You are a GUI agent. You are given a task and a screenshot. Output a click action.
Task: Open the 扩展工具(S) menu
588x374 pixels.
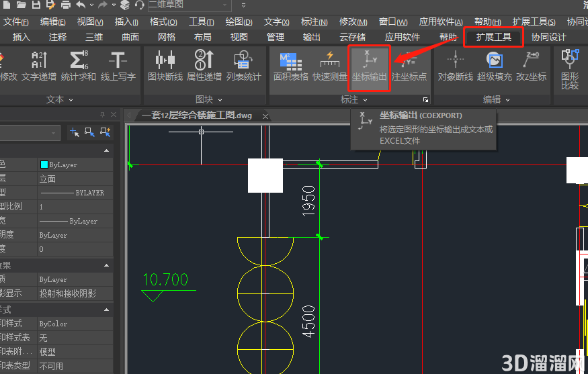[534, 22]
